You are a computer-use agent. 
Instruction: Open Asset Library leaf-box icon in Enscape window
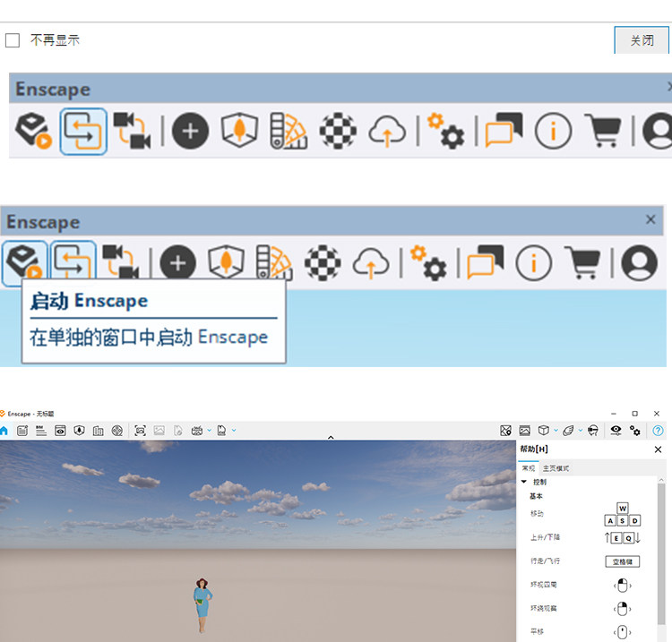pos(79,431)
